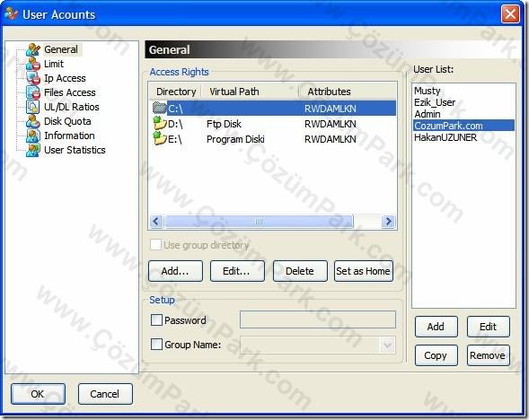Click the General icon in the sidebar tree

[32, 49]
